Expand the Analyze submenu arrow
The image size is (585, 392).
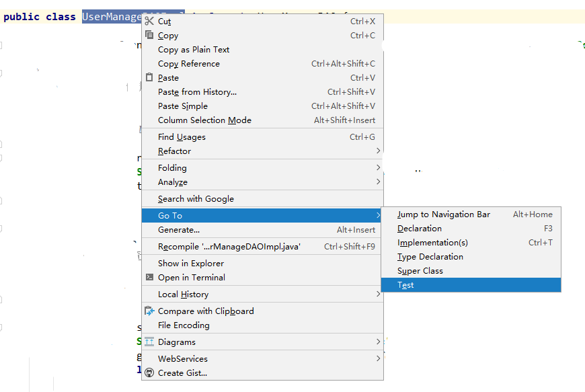click(x=378, y=182)
